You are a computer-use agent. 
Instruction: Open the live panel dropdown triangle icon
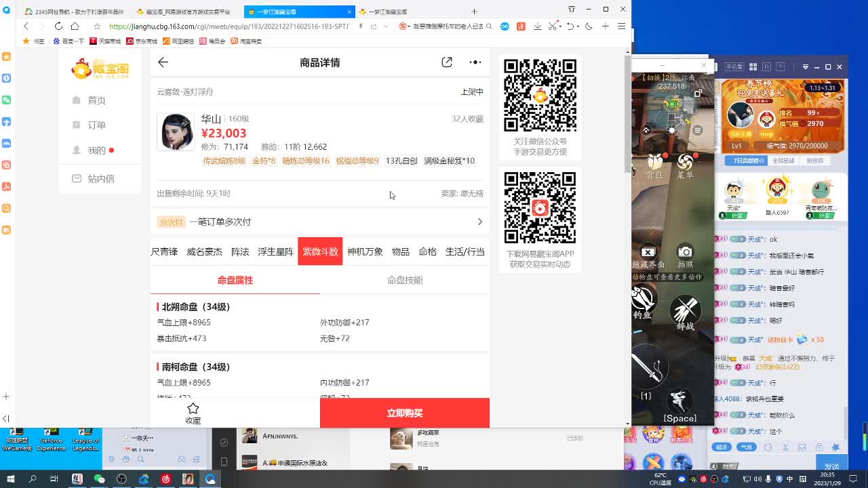click(805, 67)
